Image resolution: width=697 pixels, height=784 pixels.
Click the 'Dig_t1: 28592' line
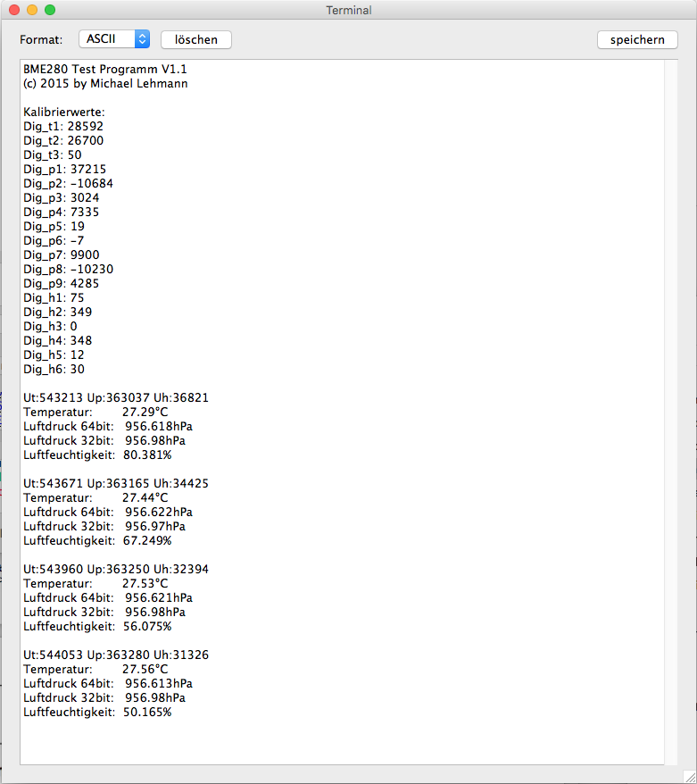tap(63, 126)
